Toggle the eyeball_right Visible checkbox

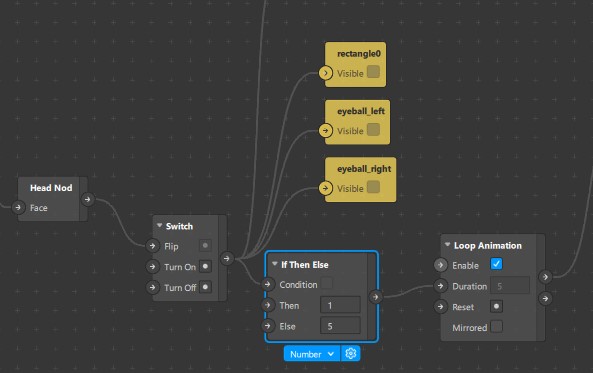point(374,187)
